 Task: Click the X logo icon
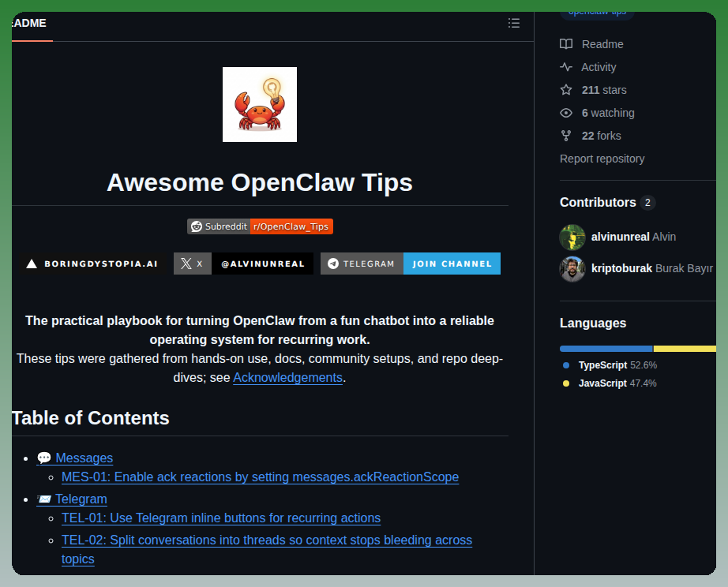click(186, 264)
